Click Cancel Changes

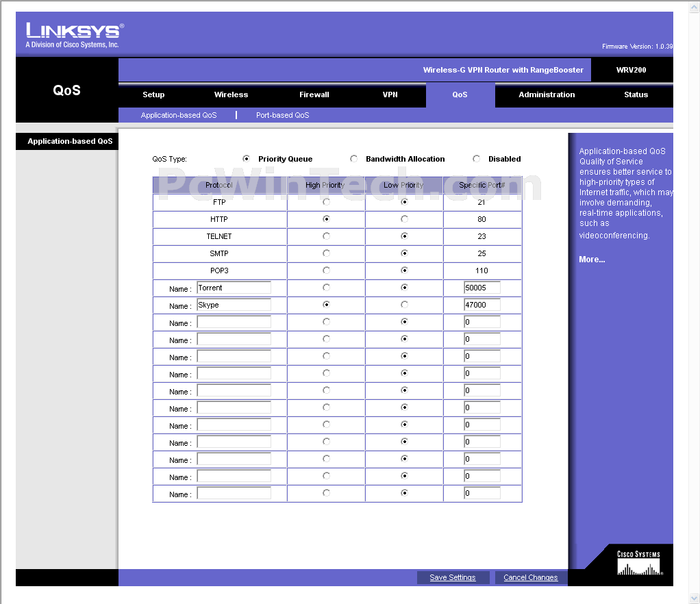coord(530,578)
